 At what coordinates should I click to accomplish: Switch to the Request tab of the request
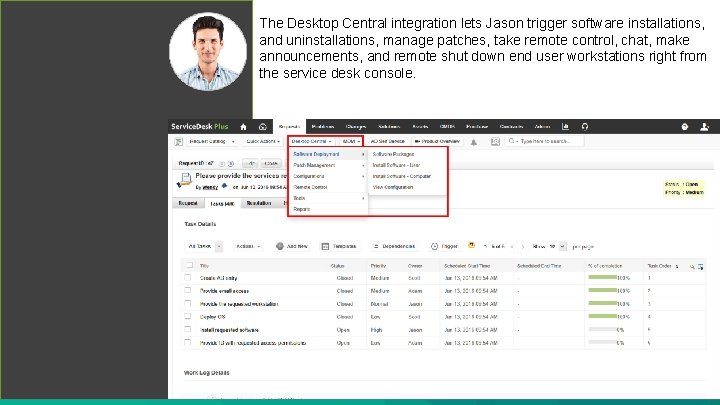tap(188, 203)
